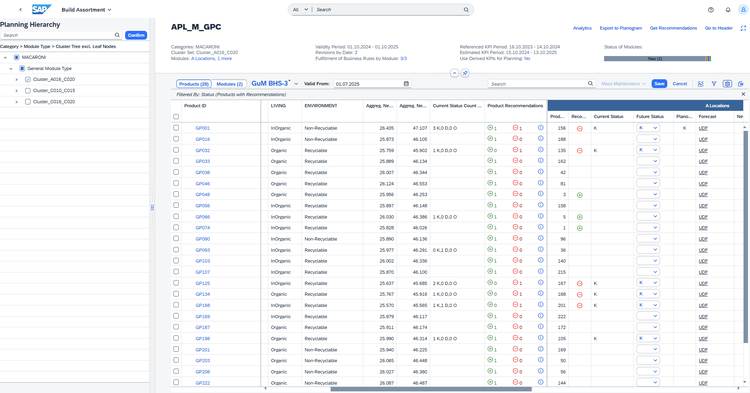Check the Cluster_C010_C015 checkbox

coord(28,90)
